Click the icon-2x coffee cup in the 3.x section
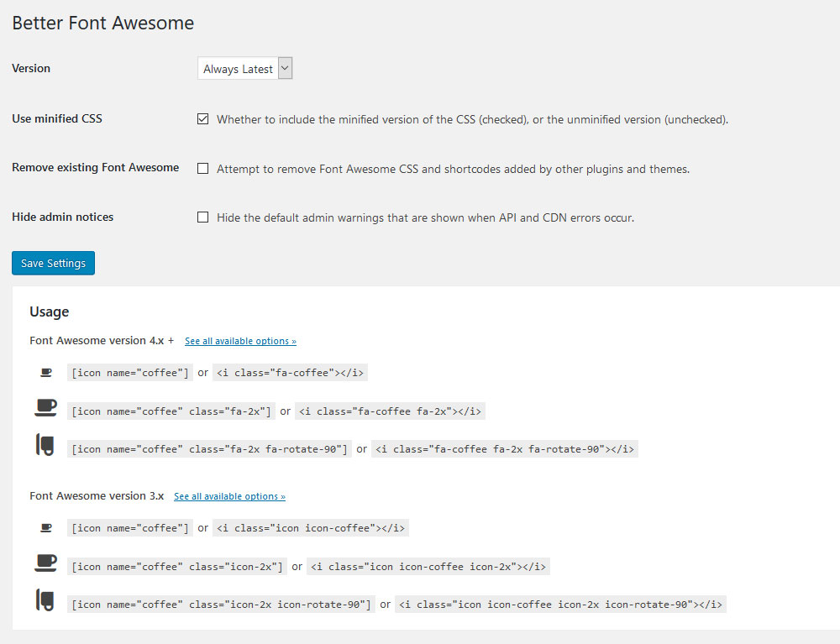 [x=46, y=563]
